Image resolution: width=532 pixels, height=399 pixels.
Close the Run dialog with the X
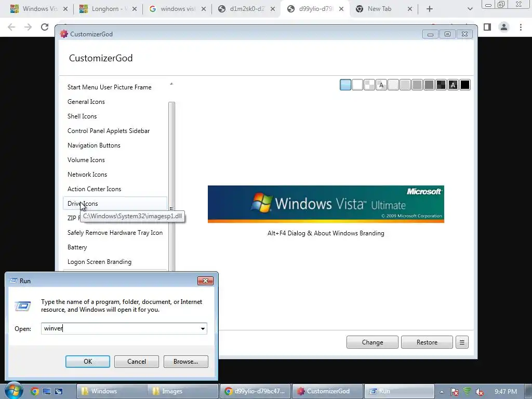click(x=205, y=281)
